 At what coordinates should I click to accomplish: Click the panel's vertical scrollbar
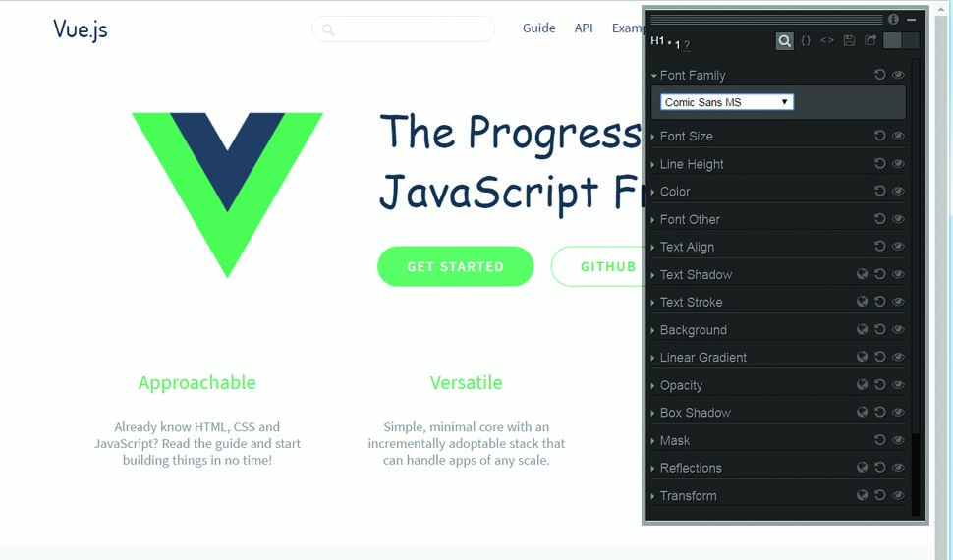[917, 287]
